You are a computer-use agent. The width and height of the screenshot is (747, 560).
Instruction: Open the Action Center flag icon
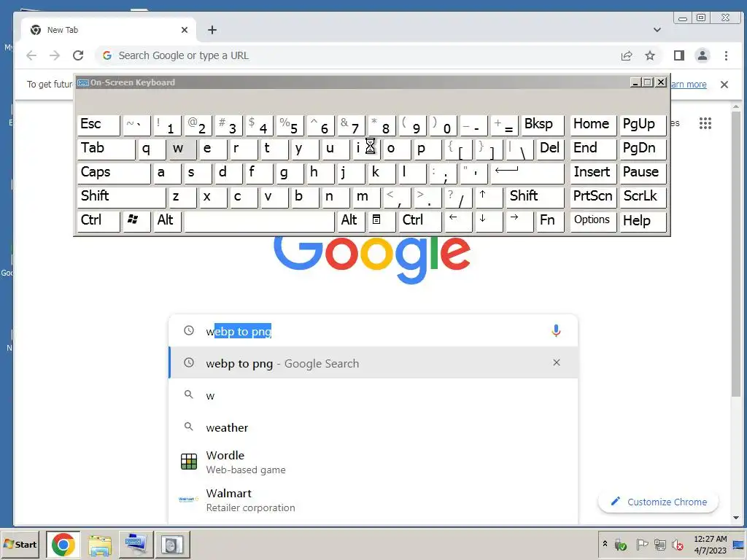pos(642,544)
